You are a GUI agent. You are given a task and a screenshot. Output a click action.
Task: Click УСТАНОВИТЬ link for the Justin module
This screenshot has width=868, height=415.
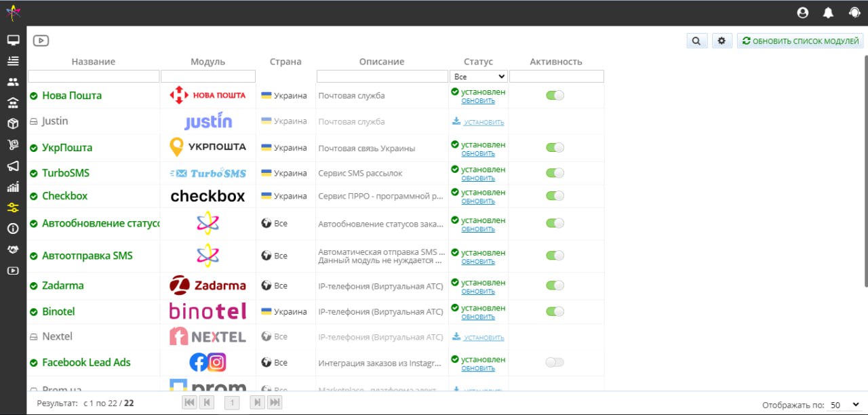pos(484,121)
